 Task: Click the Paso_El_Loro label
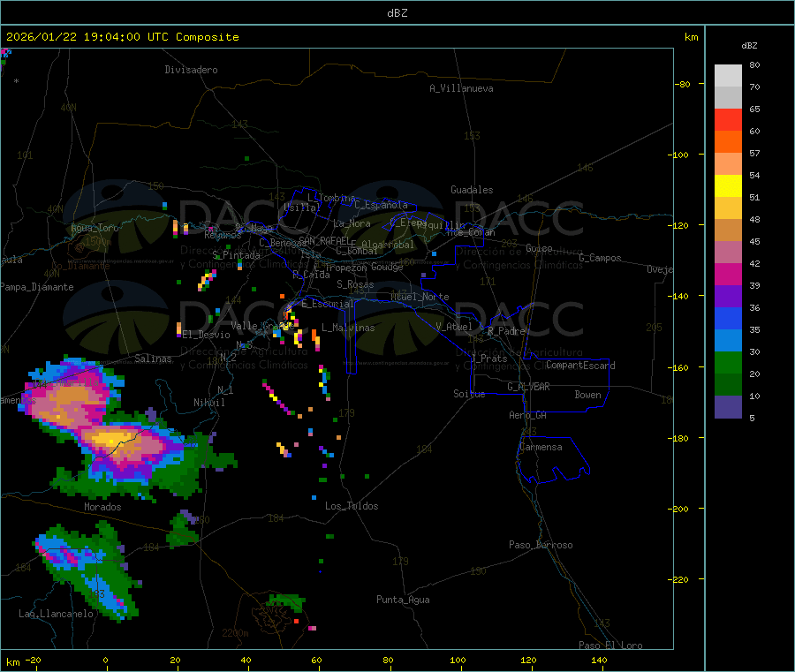611,646
